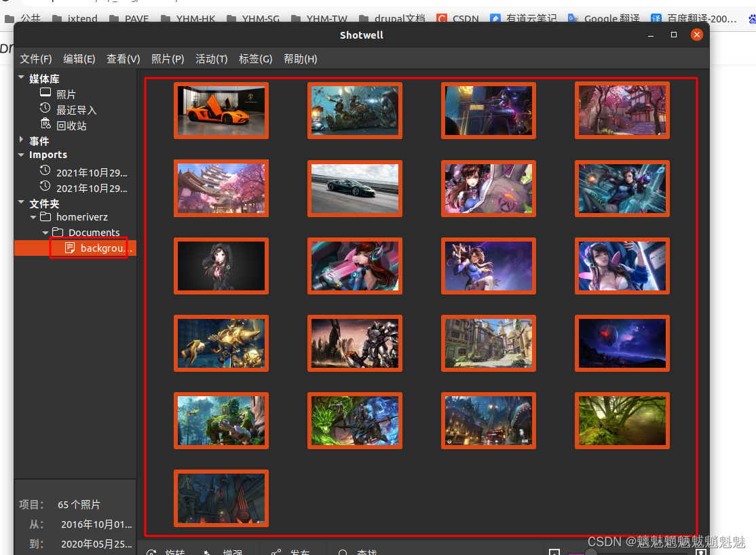Collapse the 文件夹 section
756x555 pixels.
pyautogui.click(x=21, y=202)
